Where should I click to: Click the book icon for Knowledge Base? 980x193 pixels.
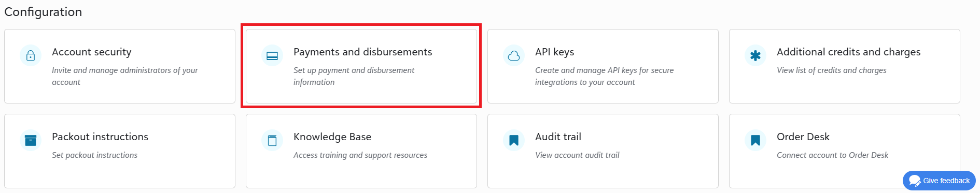pyautogui.click(x=272, y=140)
